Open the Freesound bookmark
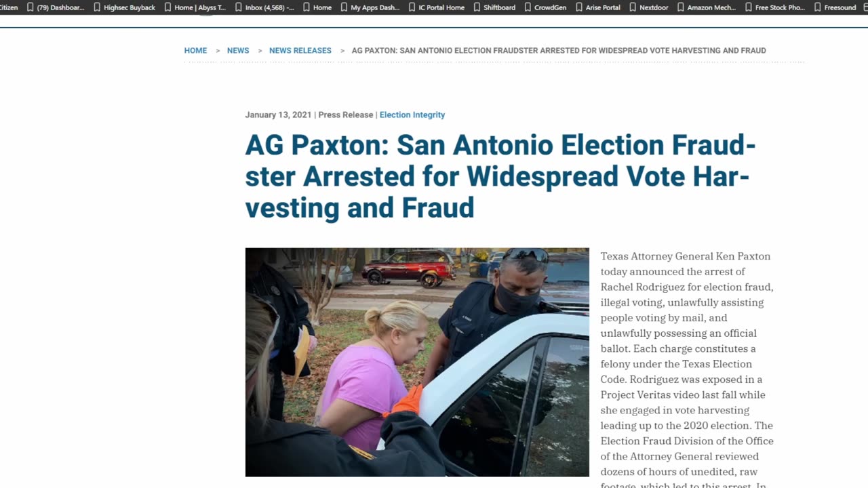This screenshot has height=488, width=868. click(x=835, y=7)
